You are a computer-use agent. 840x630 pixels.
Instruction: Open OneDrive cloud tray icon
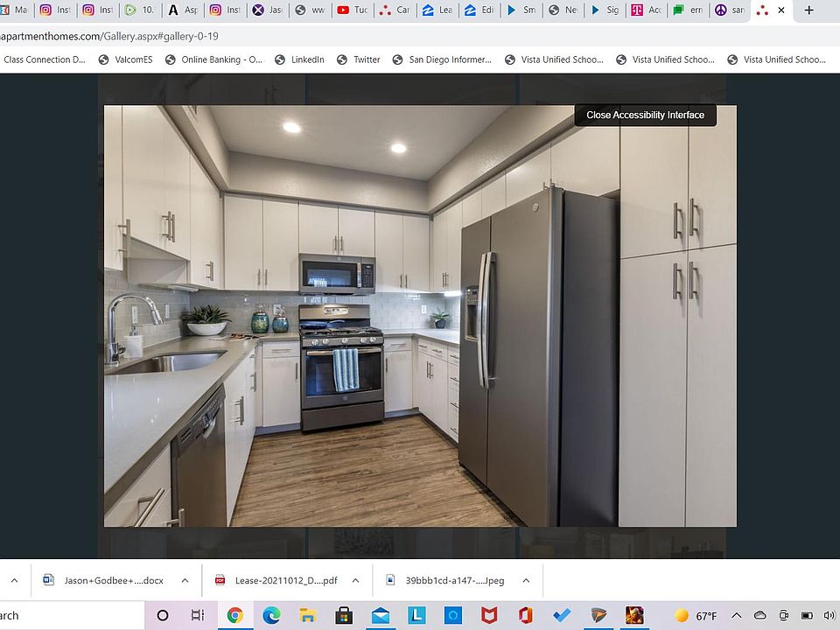click(x=759, y=615)
